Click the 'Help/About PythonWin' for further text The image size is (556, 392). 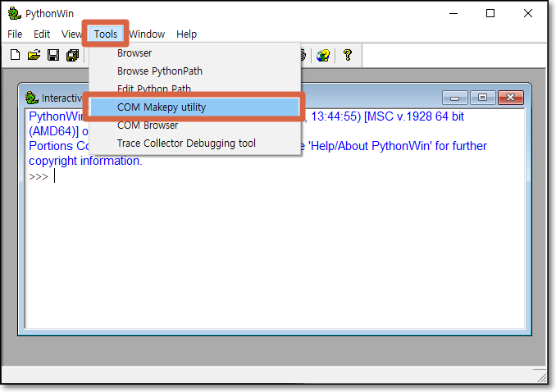(x=398, y=146)
